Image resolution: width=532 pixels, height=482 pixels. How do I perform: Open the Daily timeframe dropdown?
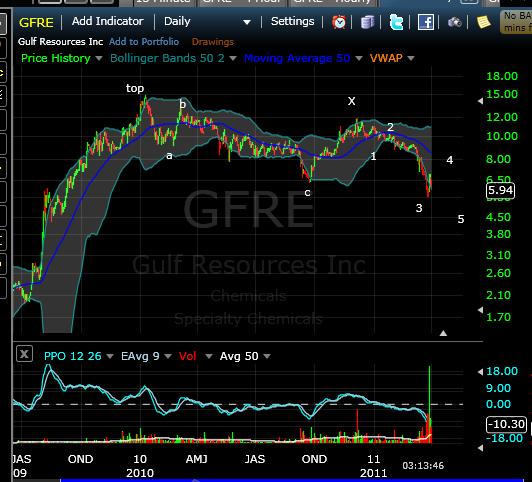[207, 22]
